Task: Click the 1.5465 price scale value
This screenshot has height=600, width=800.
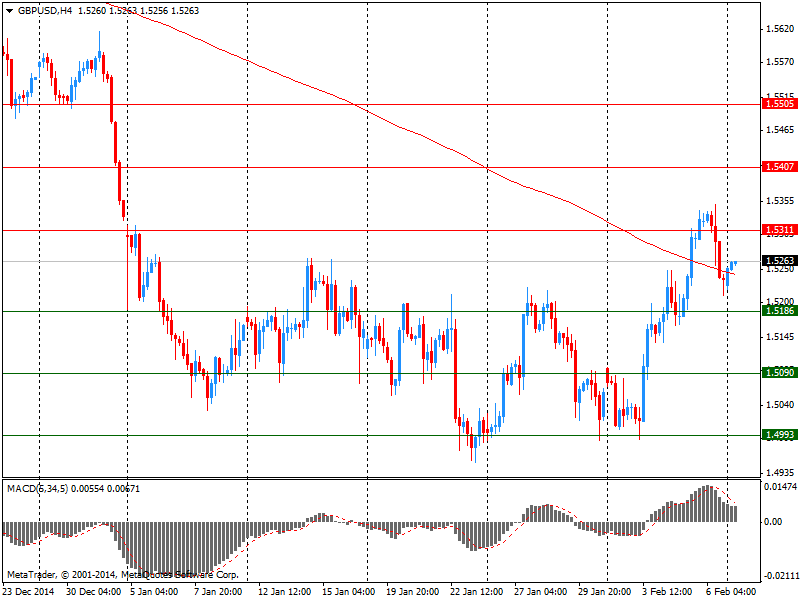Action: [x=780, y=130]
